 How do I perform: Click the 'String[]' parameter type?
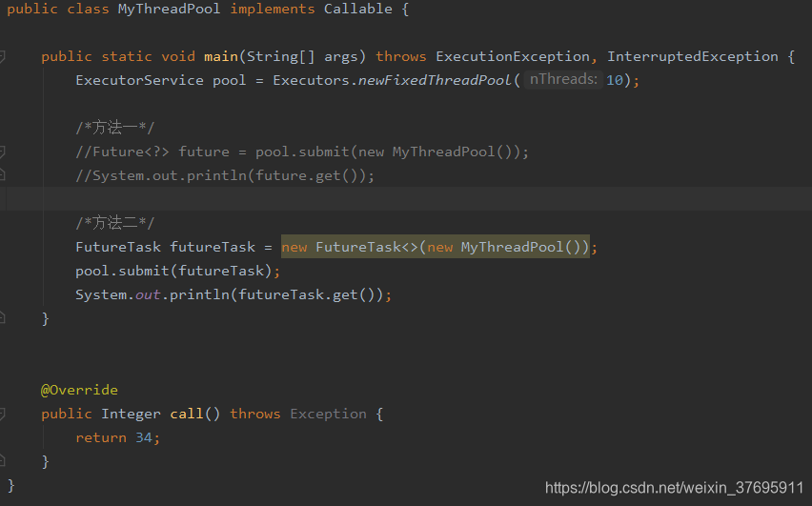click(x=280, y=56)
